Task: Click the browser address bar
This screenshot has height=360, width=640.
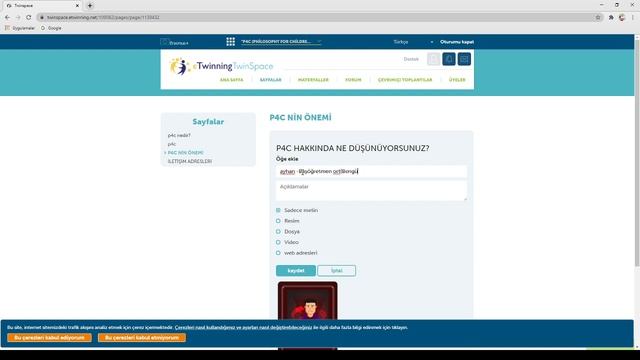Action: (x=318, y=17)
